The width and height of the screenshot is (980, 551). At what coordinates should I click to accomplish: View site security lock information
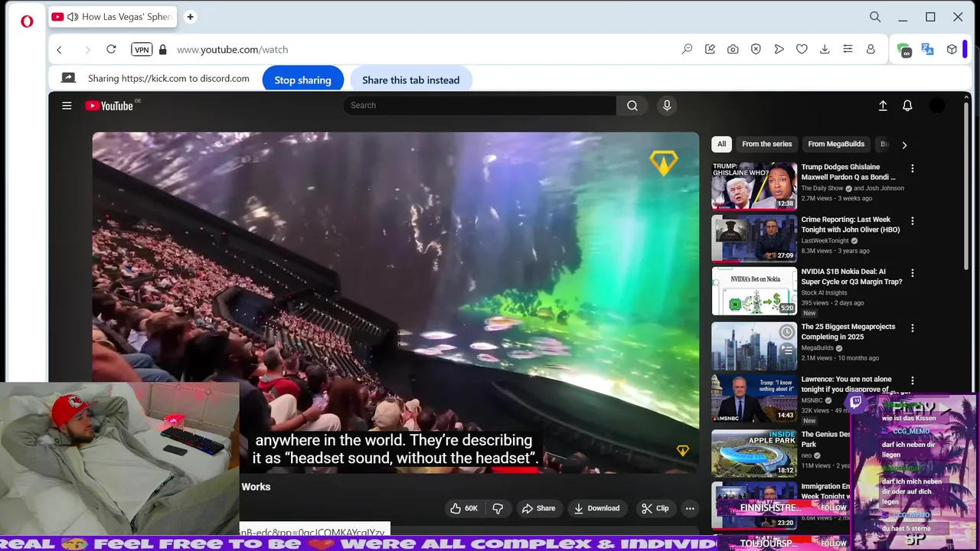click(162, 50)
